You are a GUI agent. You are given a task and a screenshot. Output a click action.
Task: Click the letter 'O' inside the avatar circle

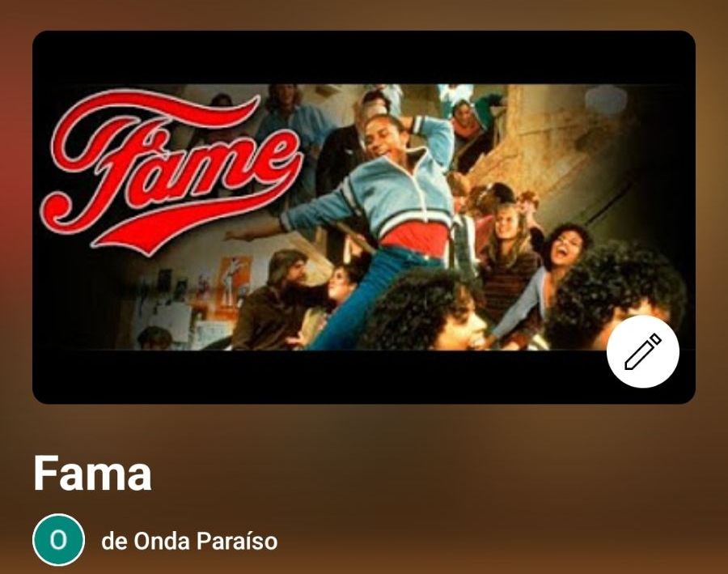58,540
